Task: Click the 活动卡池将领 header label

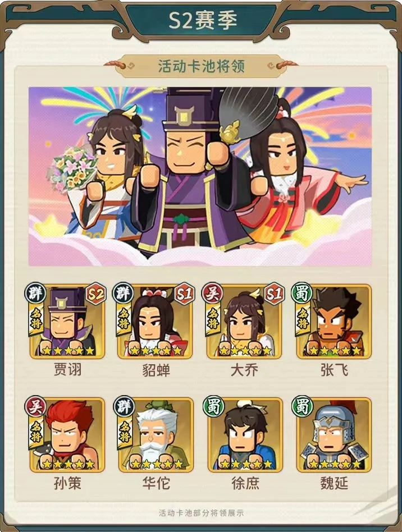Action: tap(202, 66)
